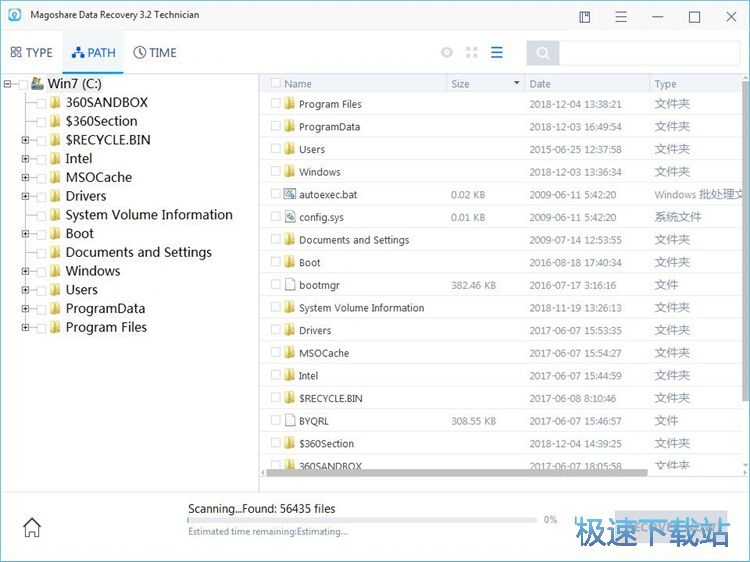
Task: Check the bootmgr checkbox
Action: tap(276, 284)
